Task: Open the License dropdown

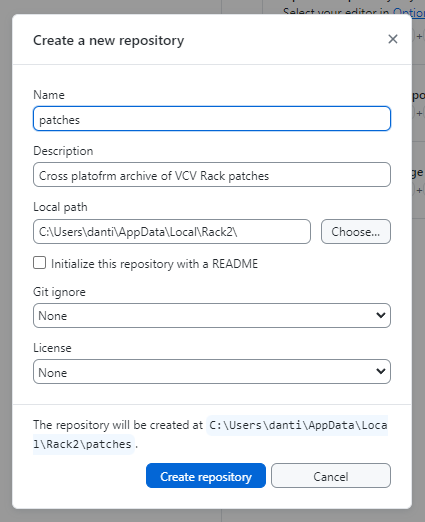Action: coord(212,371)
